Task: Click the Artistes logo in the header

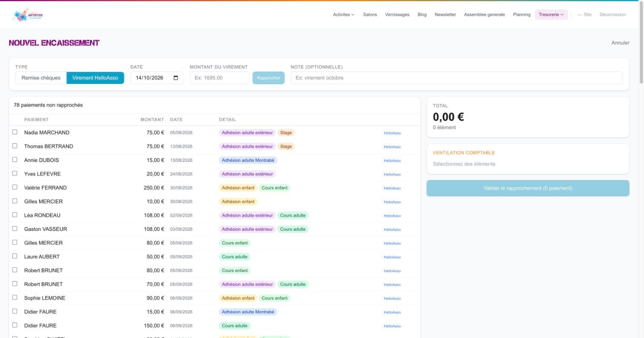Action: pos(28,15)
